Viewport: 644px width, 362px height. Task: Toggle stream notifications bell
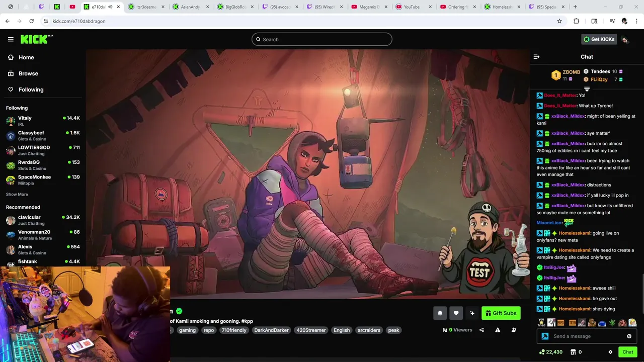coord(440,313)
